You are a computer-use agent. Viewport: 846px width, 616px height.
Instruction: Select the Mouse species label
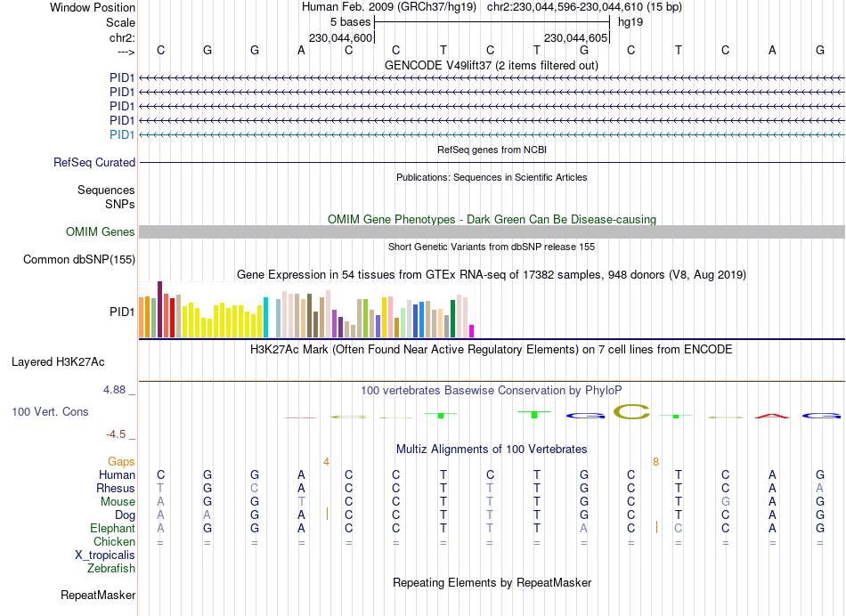tap(118, 502)
